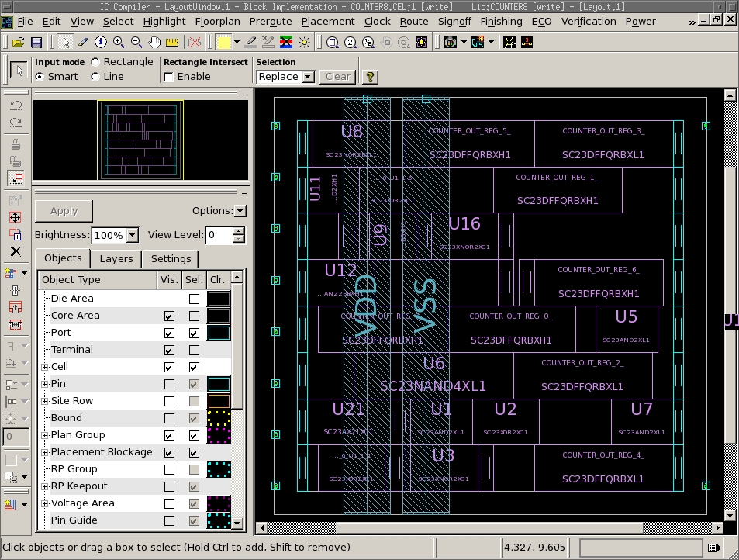Select the zoom out magnifier tool
The image size is (739, 560).
[136, 42]
